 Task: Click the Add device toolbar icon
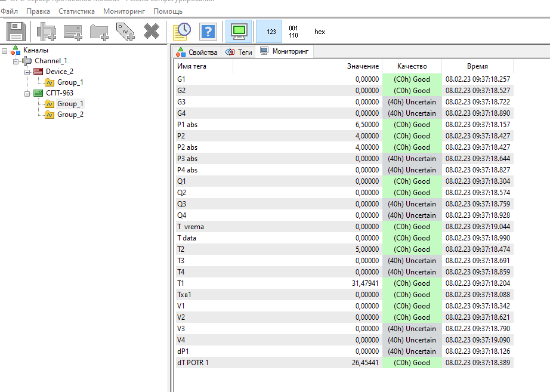[73, 31]
